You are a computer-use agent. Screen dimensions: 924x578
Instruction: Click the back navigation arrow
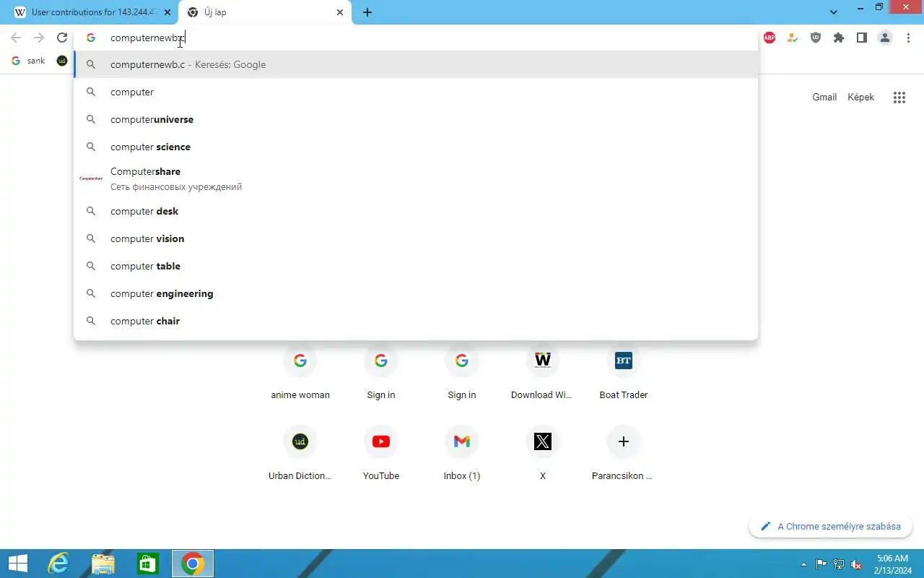point(16,38)
